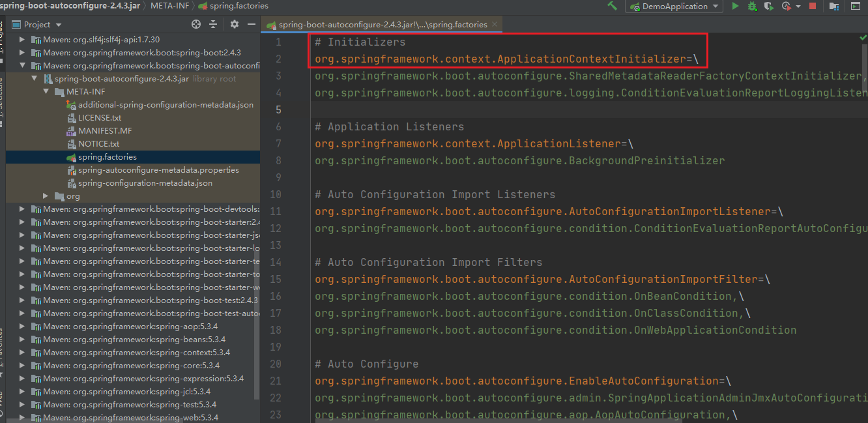Click META-INF in the breadcrumb bar
The height and width of the screenshot is (423, 868).
pos(169,6)
